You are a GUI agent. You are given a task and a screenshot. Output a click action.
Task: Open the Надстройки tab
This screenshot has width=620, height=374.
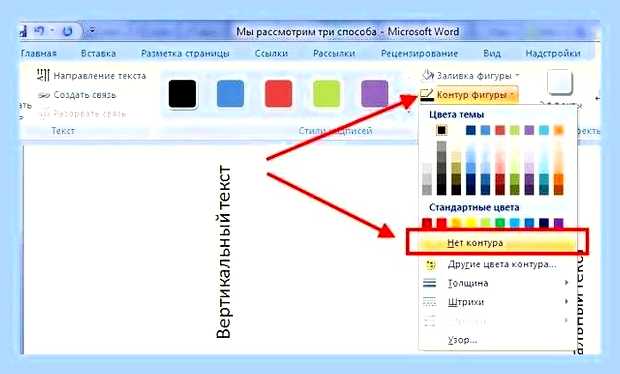[x=553, y=53]
